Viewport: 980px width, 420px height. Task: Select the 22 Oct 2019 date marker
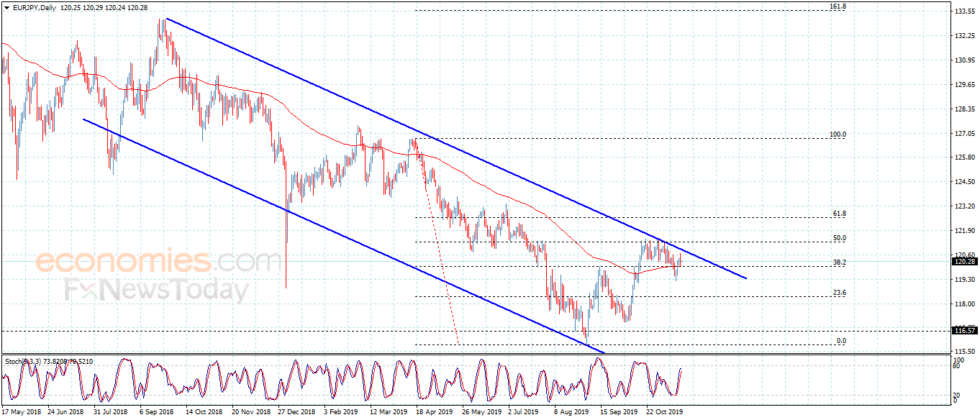pyautogui.click(x=665, y=413)
